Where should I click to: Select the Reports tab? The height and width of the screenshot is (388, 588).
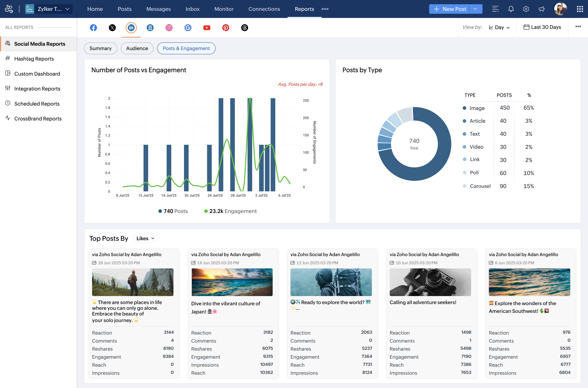tap(304, 9)
